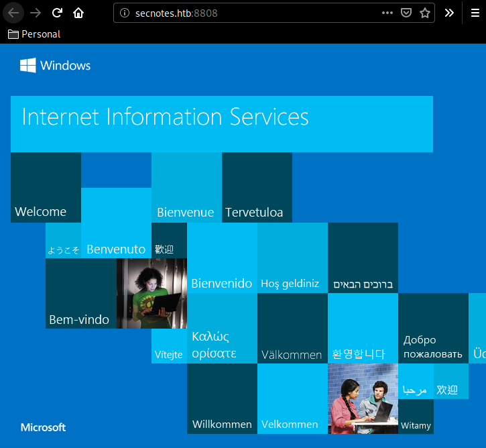This screenshot has height=448, width=486.
Task: Click the Internet Information Services banner
Action: point(222,124)
